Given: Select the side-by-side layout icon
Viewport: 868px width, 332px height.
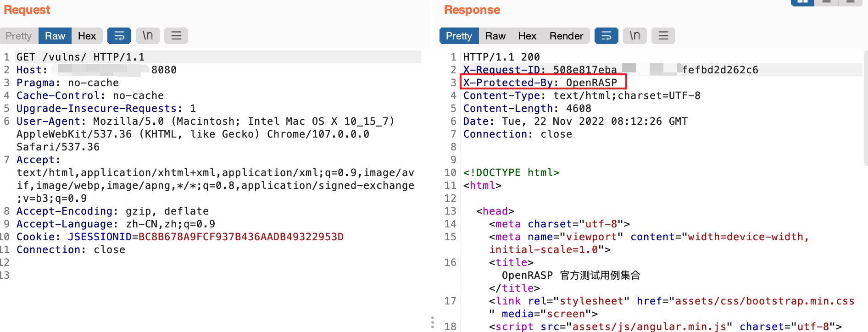Looking at the screenshot, I should click(x=802, y=2).
